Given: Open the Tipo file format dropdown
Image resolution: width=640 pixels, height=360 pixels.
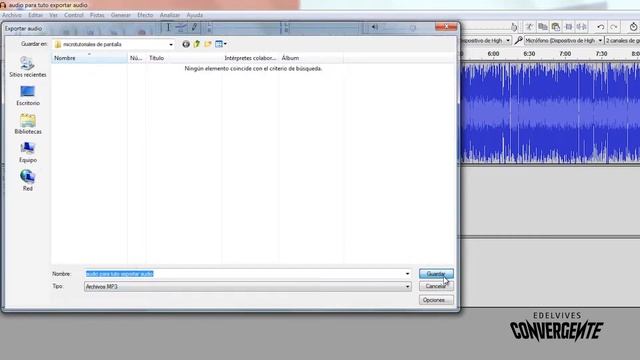Looking at the screenshot, I should (x=248, y=287).
